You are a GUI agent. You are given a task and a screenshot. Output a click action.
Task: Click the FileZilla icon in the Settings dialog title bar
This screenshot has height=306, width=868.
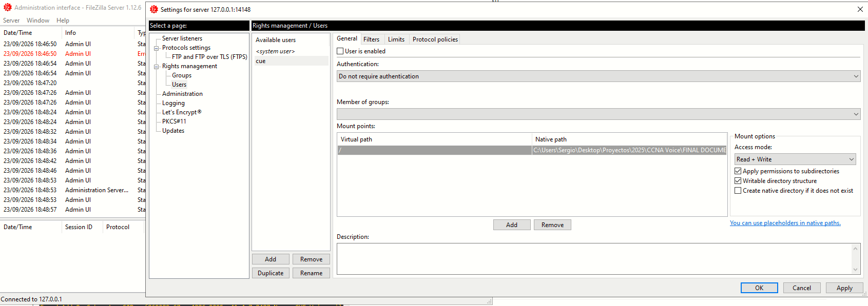tap(154, 9)
